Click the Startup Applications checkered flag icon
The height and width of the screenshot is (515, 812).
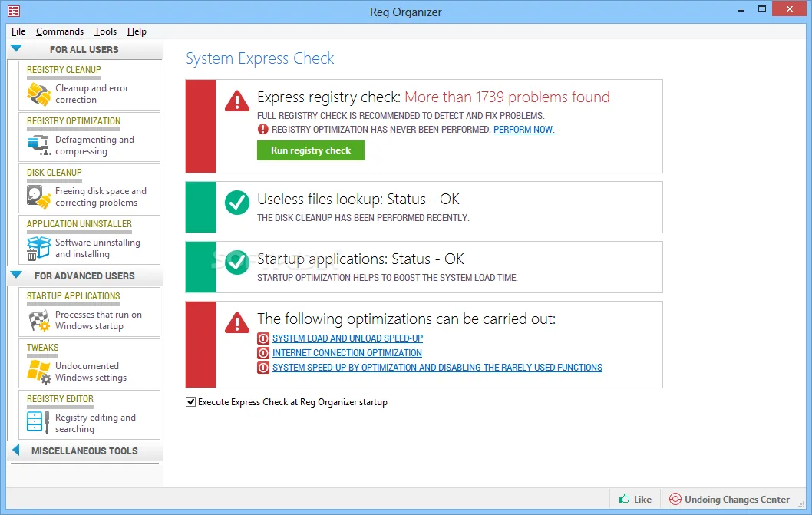[39, 321]
